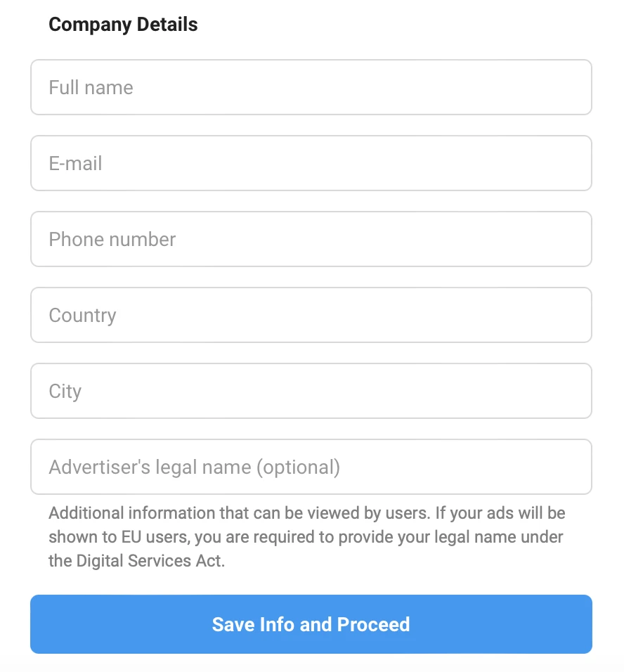Activate the E-mail placeholder text
This screenshot has height=672, width=624.
pyautogui.click(x=75, y=163)
